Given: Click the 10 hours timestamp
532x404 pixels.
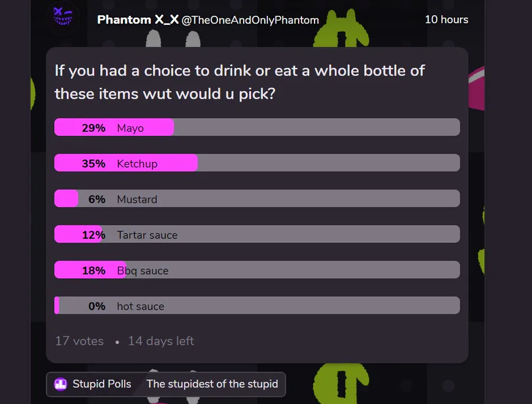Looking at the screenshot, I should coord(446,19).
